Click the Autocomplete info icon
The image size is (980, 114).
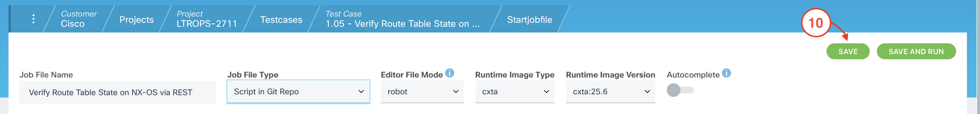[x=726, y=73]
